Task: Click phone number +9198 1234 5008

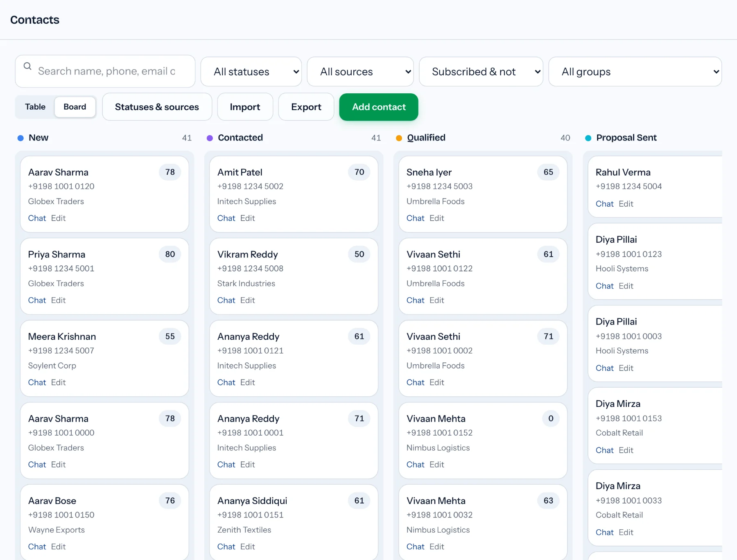Action: coord(250,269)
